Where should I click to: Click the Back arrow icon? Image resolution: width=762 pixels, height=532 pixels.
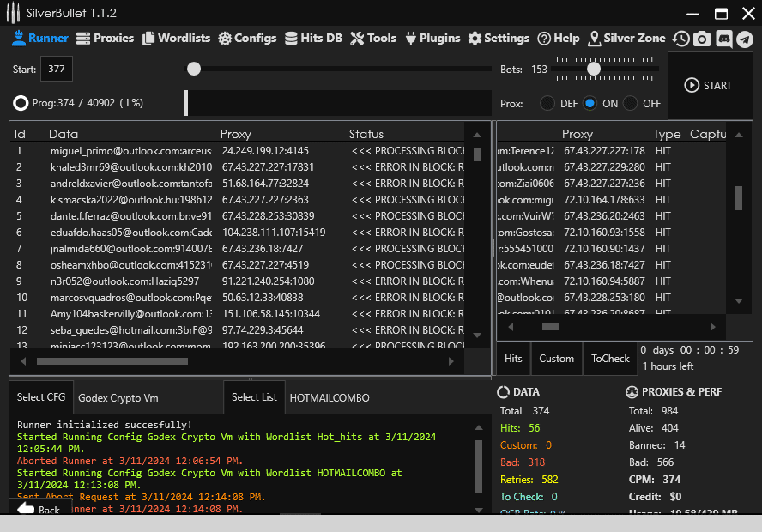coord(26,509)
